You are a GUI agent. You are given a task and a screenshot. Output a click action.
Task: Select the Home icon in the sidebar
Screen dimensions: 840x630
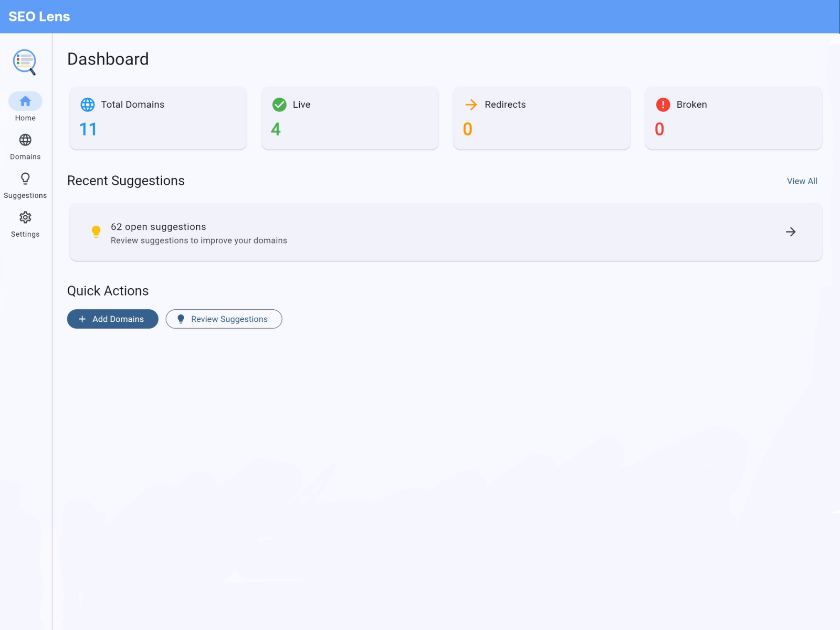click(25, 101)
